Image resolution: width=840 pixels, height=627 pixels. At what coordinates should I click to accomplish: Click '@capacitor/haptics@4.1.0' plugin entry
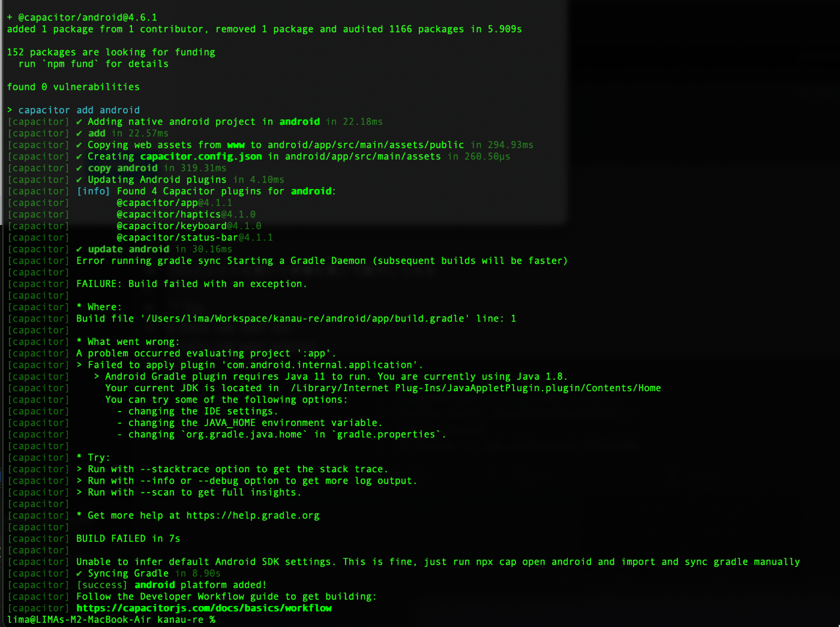186,214
